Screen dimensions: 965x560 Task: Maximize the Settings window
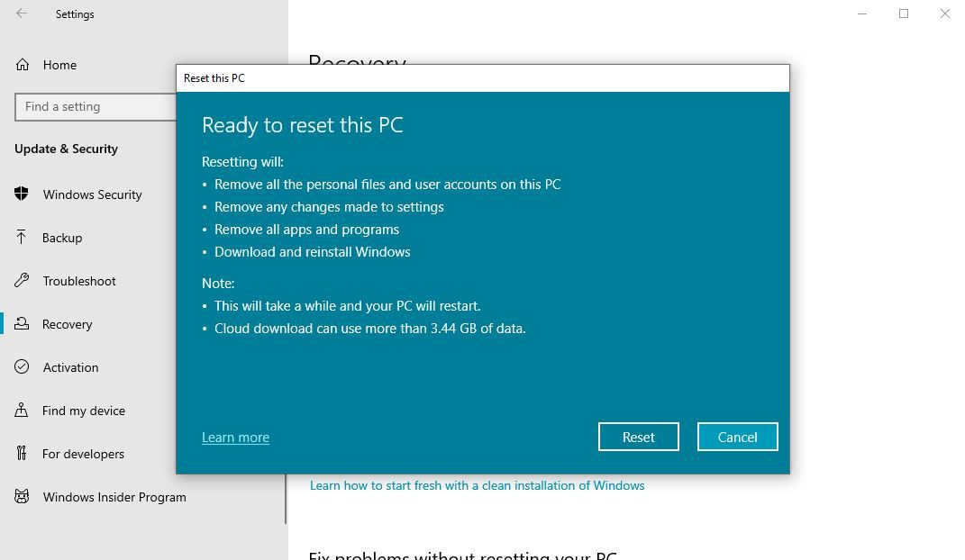pyautogui.click(x=904, y=14)
